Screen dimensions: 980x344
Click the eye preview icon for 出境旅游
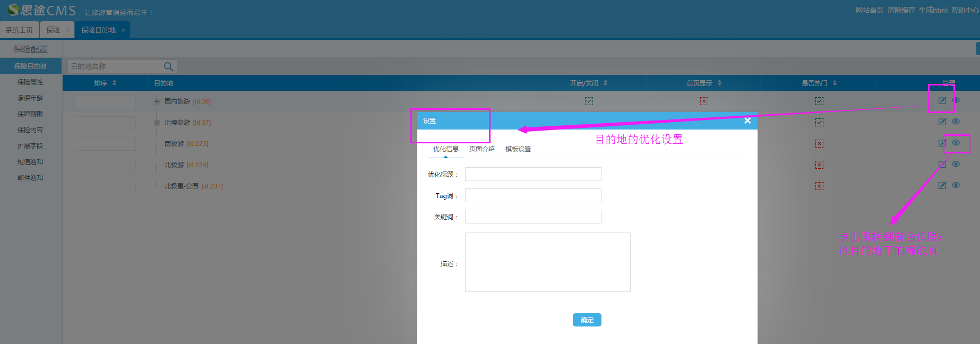[x=956, y=122]
